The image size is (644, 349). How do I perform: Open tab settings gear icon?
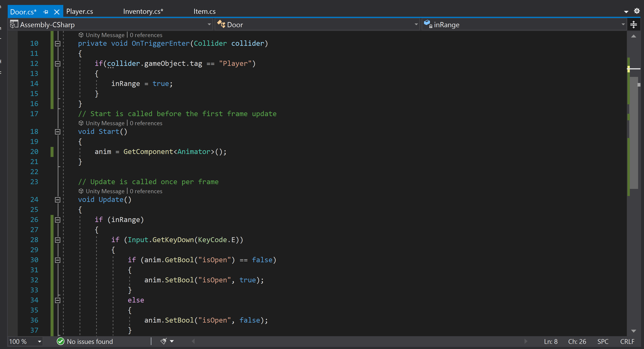point(637,11)
